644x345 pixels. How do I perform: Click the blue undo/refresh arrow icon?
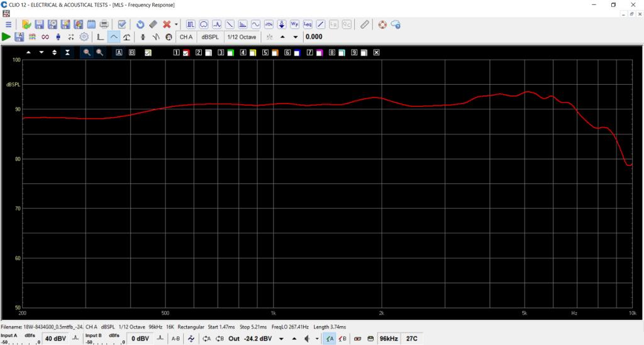click(140, 25)
